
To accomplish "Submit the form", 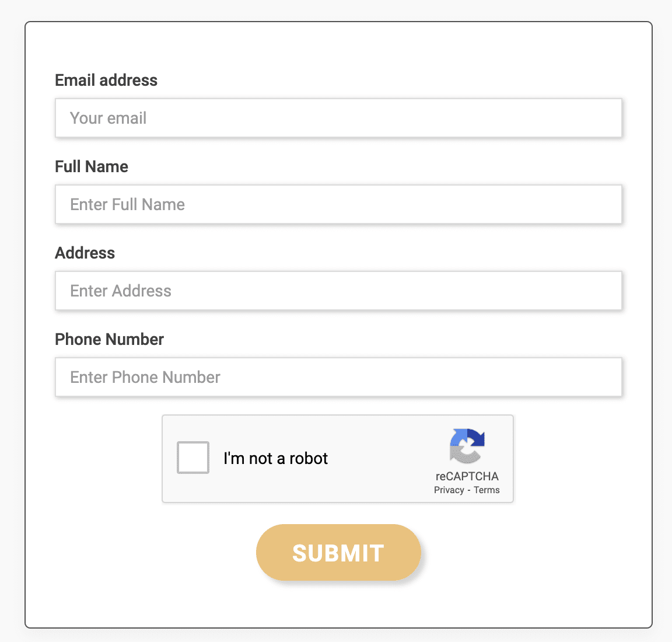I will [x=338, y=552].
